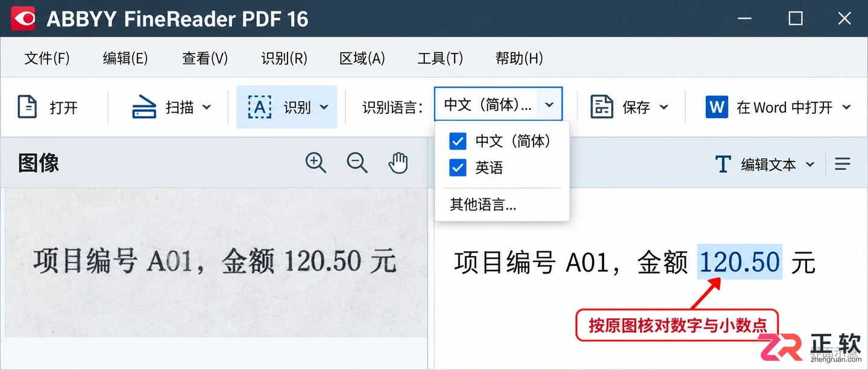Click the 编辑文本 T icon
The height and width of the screenshot is (370, 868).
click(723, 164)
